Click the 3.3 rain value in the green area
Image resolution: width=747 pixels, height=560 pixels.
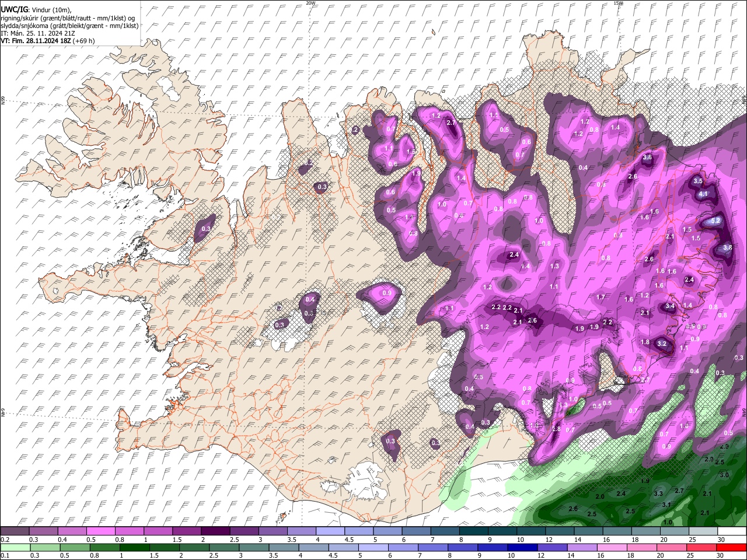658,494
